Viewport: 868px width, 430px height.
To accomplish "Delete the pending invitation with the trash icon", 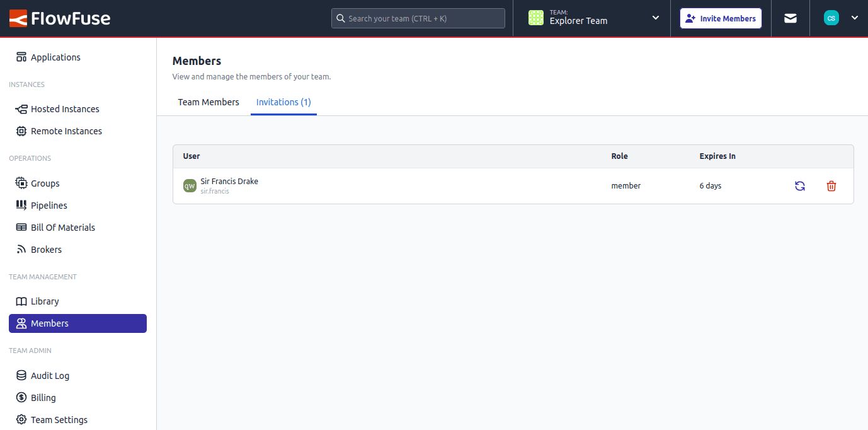I will click(x=831, y=185).
